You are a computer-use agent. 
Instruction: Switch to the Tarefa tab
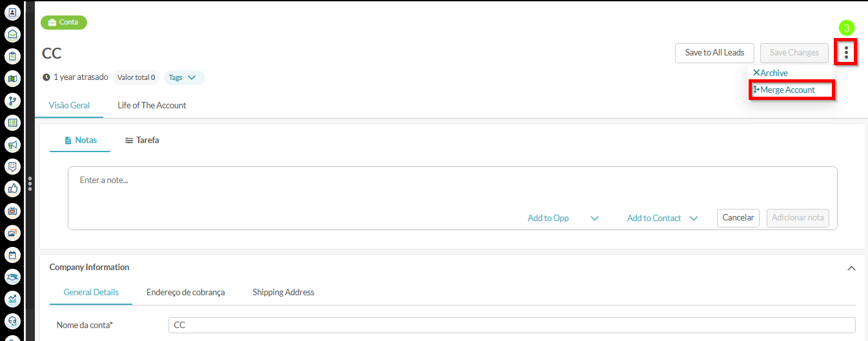pos(142,140)
